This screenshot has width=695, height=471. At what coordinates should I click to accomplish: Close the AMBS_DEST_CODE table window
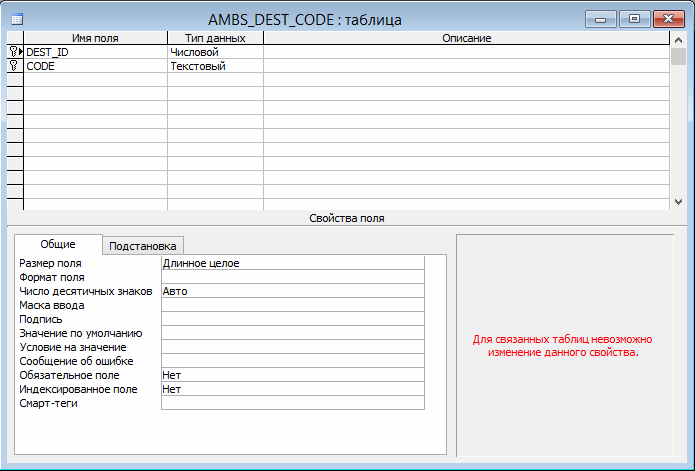click(668, 19)
